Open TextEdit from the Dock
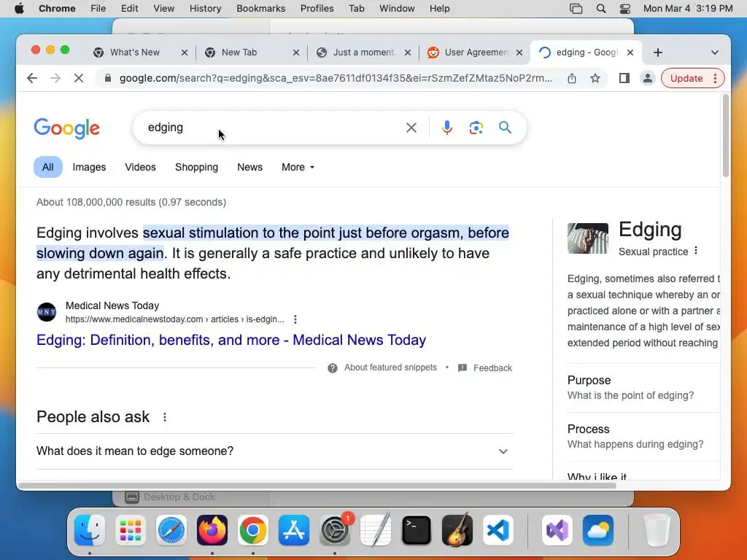The width and height of the screenshot is (747, 560). [x=376, y=530]
